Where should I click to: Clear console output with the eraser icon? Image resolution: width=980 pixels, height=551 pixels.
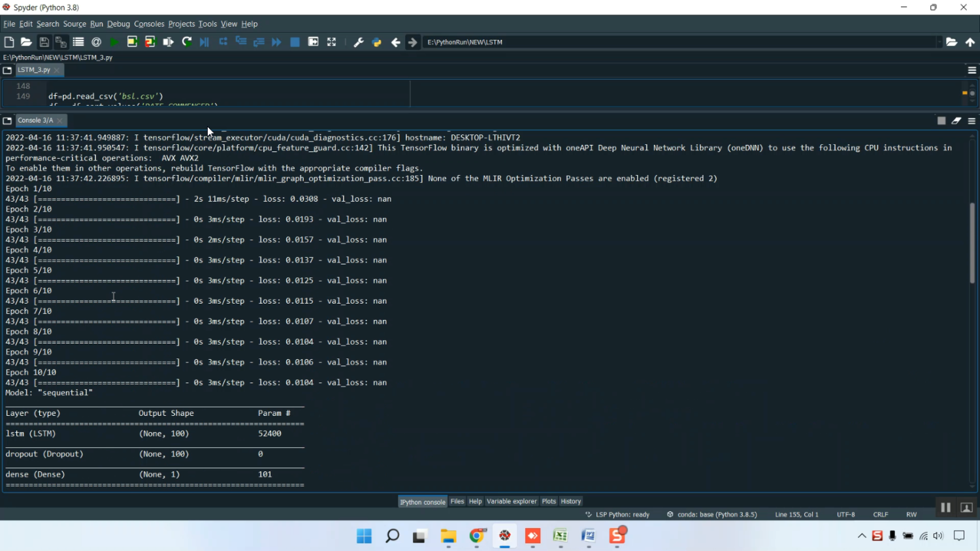pyautogui.click(x=956, y=121)
